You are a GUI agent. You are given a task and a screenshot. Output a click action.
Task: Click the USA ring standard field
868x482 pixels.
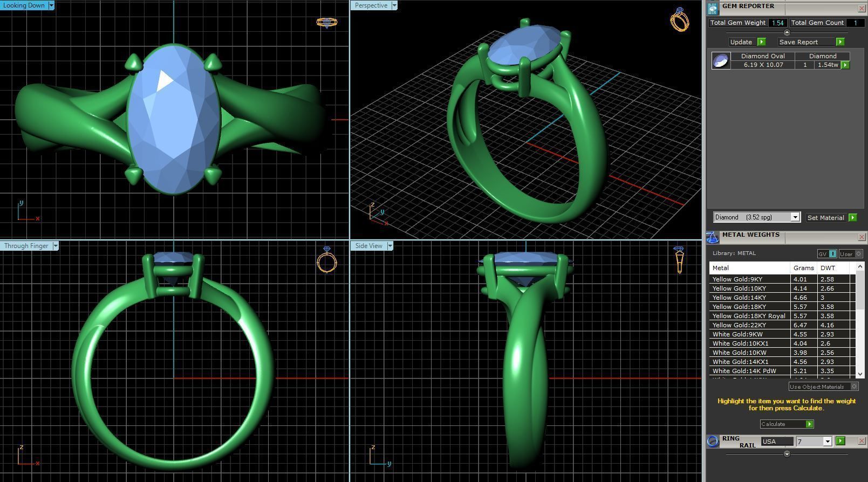777,442
